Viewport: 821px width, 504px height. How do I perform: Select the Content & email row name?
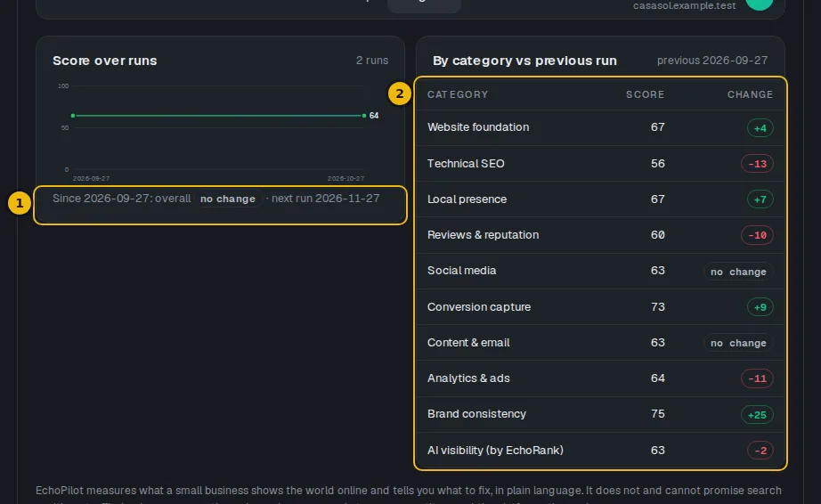pyautogui.click(x=468, y=343)
